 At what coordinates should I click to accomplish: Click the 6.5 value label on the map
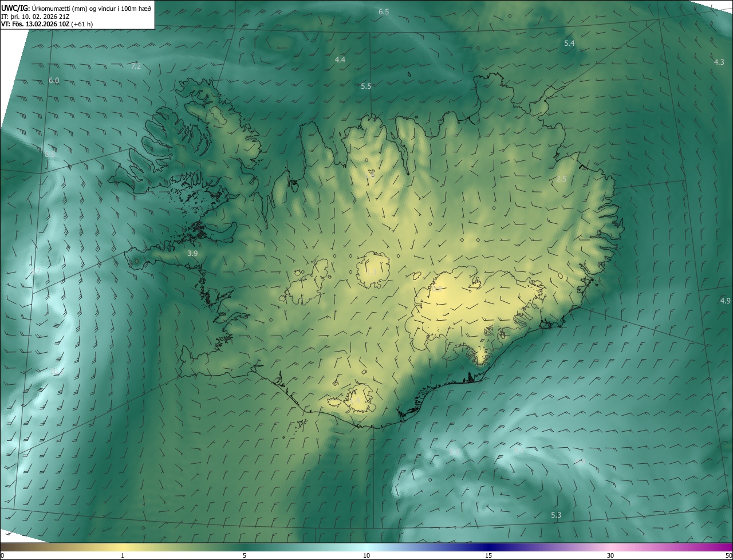(x=384, y=12)
